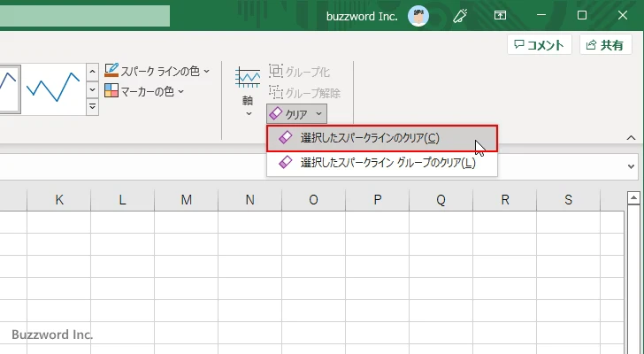This screenshot has height=354, width=644.
Task: Expand the Axis (軸) dropdown chevron
Action: pyautogui.click(x=249, y=114)
